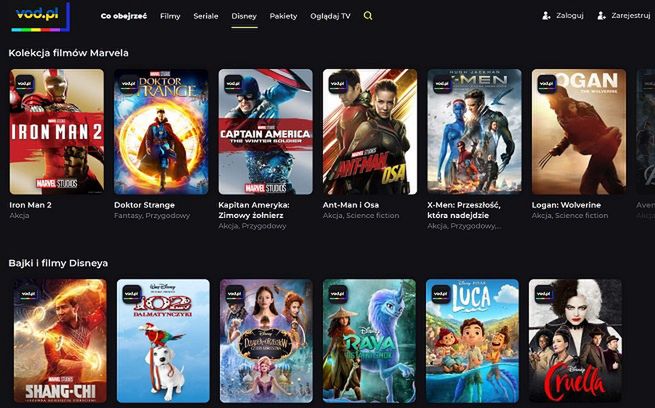The width and height of the screenshot is (655, 408).
Task: Click the Zaloguj user icon
Action: coord(546,16)
